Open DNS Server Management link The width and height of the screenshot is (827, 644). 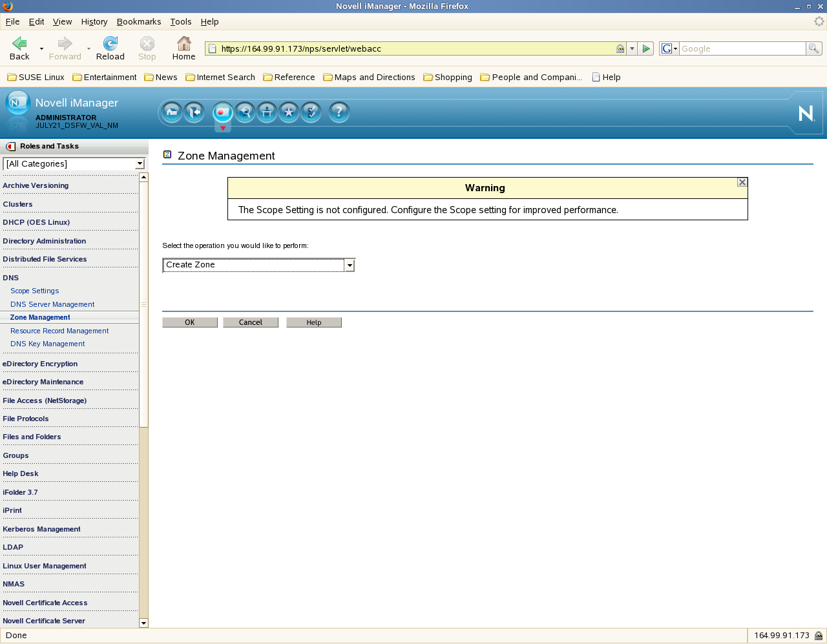(x=52, y=304)
